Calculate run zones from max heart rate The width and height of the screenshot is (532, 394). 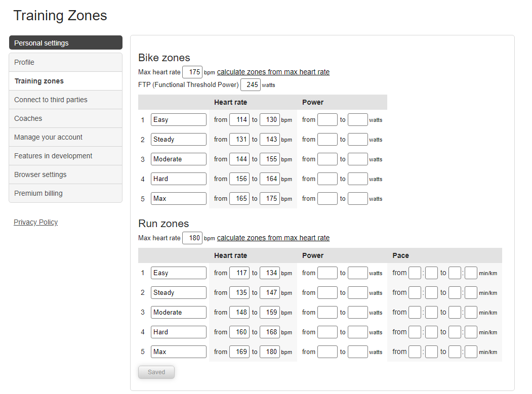click(273, 238)
